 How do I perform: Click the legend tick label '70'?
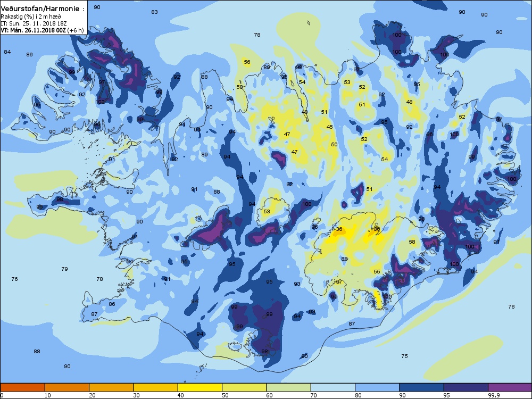[313, 395]
